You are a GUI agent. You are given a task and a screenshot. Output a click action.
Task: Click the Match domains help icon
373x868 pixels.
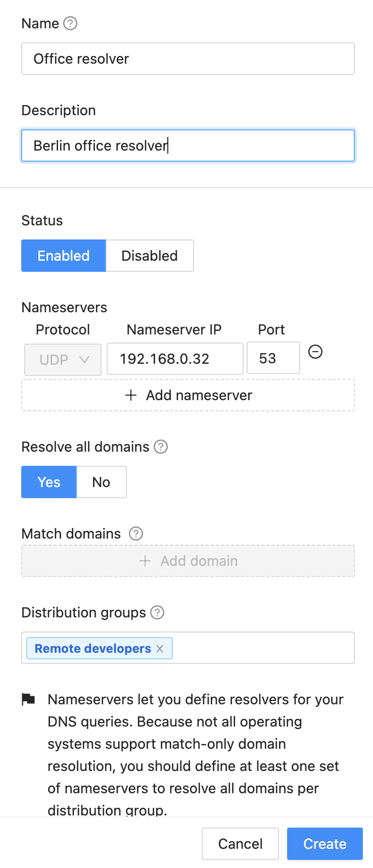(x=136, y=534)
